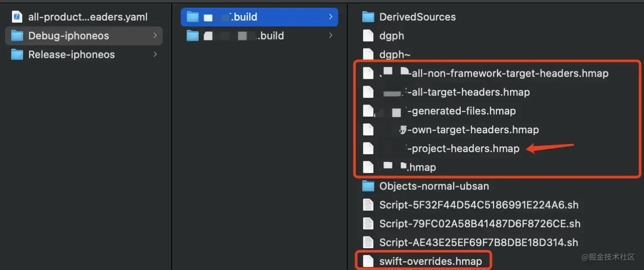
Task: Select Script-79FC02A58B41487D6F8726CE.sh
Action: click(480, 224)
